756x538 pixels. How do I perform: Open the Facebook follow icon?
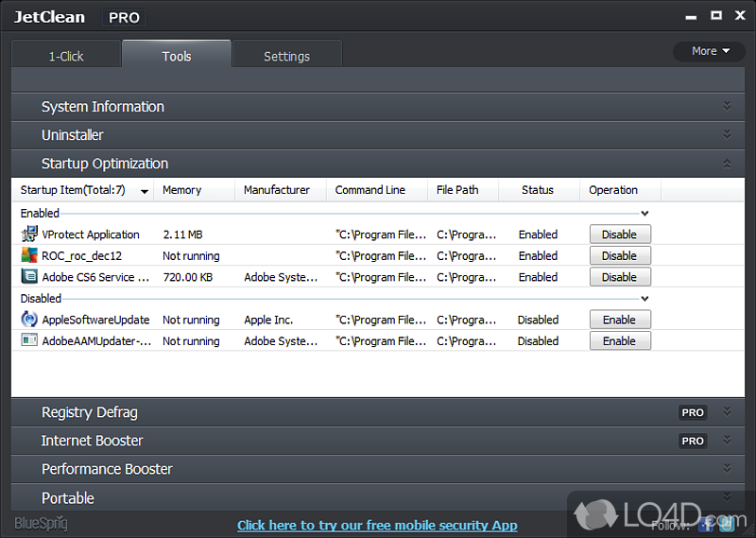706,524
